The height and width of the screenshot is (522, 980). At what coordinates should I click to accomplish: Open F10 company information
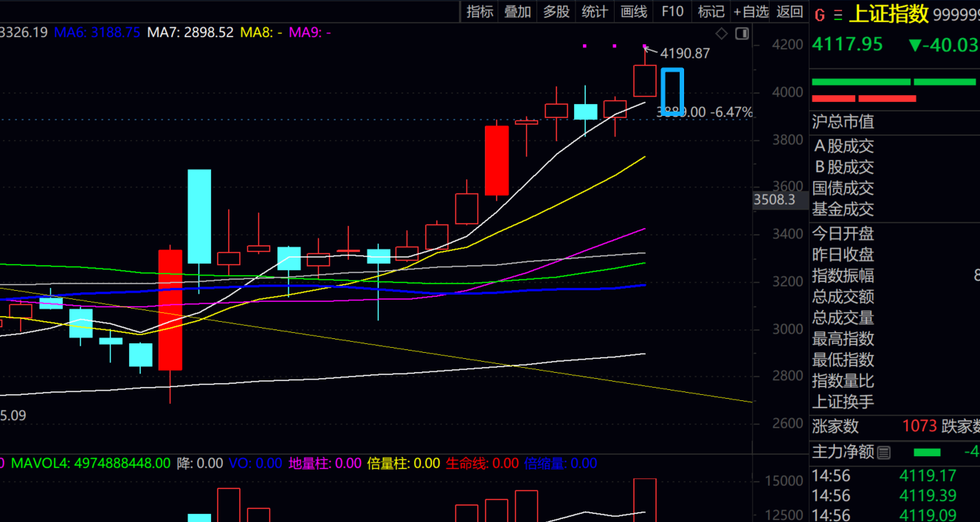(x=672, y=11)
